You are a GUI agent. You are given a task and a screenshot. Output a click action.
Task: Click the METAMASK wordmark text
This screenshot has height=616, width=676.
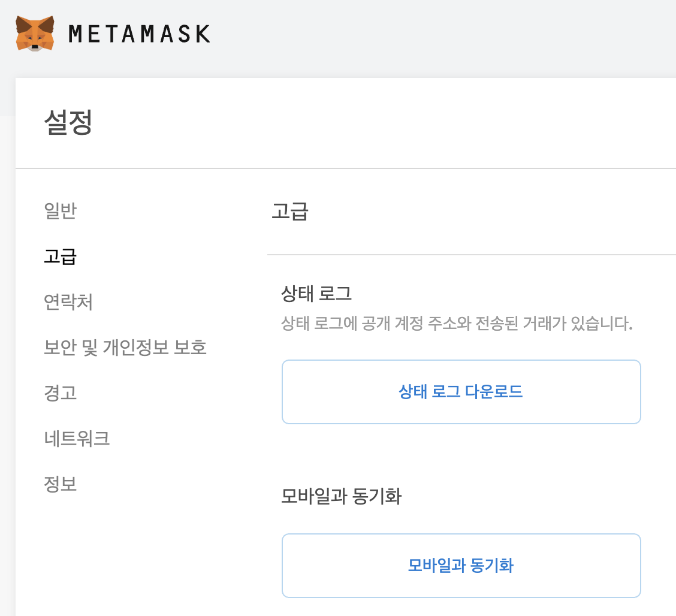click(139, 34)
